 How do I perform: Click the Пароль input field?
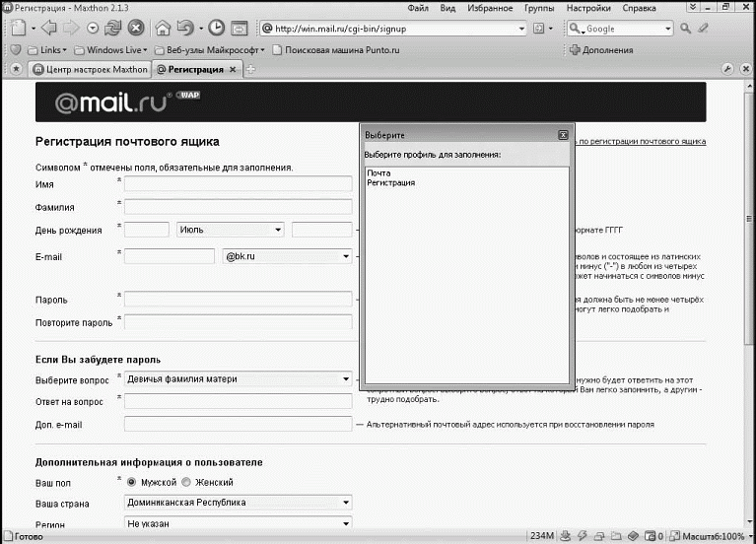pos(239,299)
